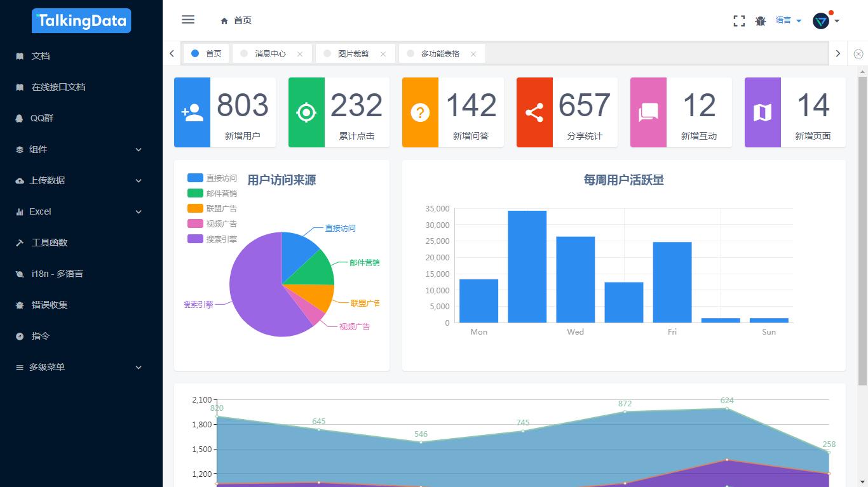868x487 pixels.
Task: Open i18n - 多语言 menu item
Action: pos(81,274)
